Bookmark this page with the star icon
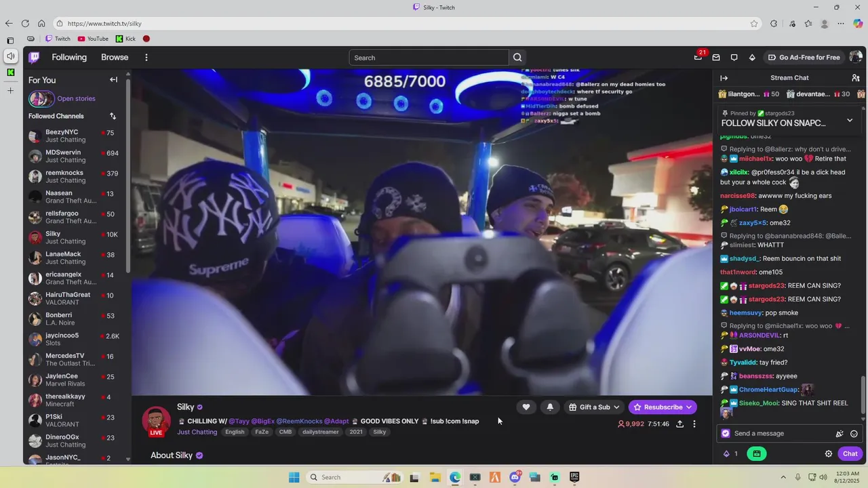 click(x=754, y=24)
